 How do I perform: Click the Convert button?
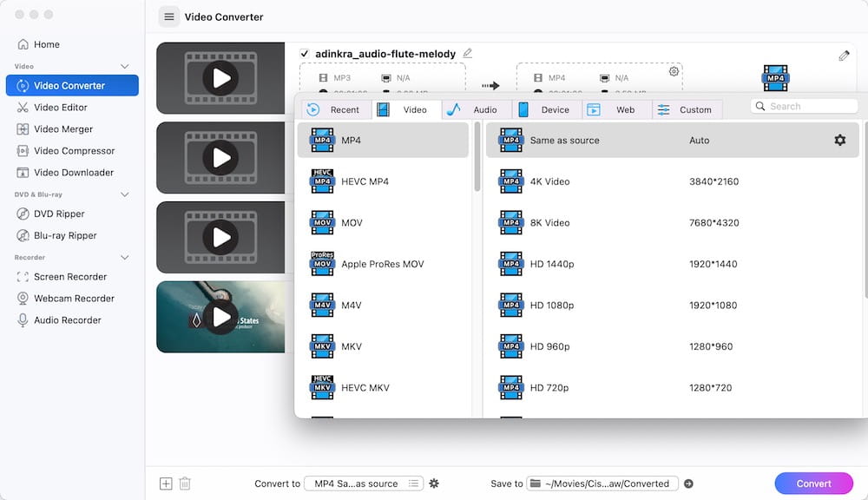coord(813,484)
